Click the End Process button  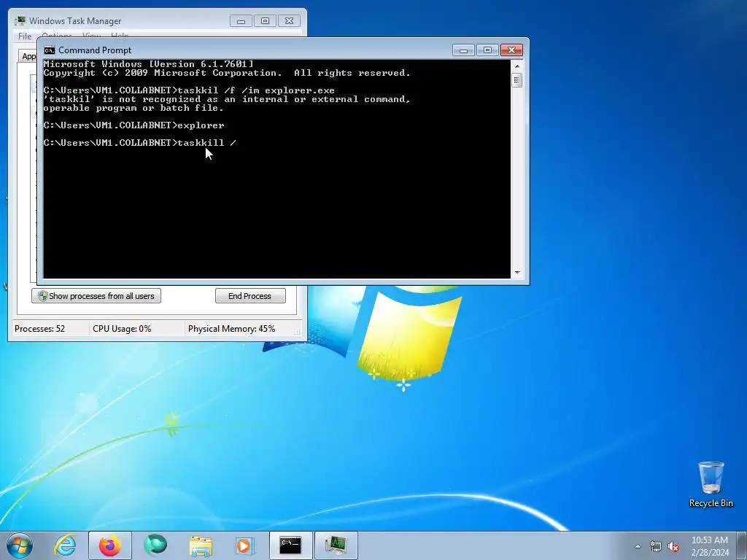click(250, 296)
